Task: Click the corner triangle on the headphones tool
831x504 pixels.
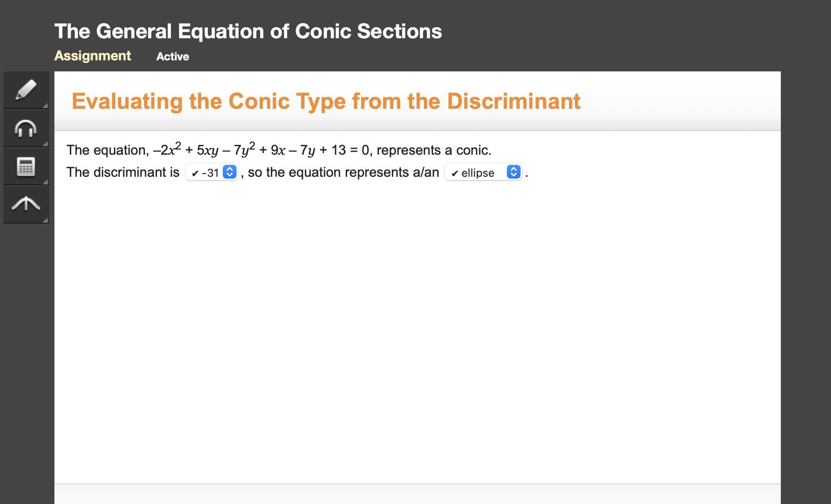Action: pyautogui.click(x=46, y=143)
